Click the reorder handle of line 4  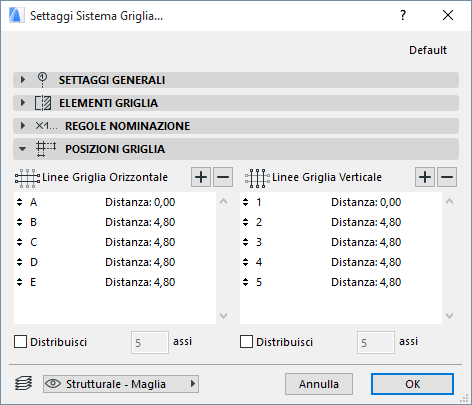(246, 262)
